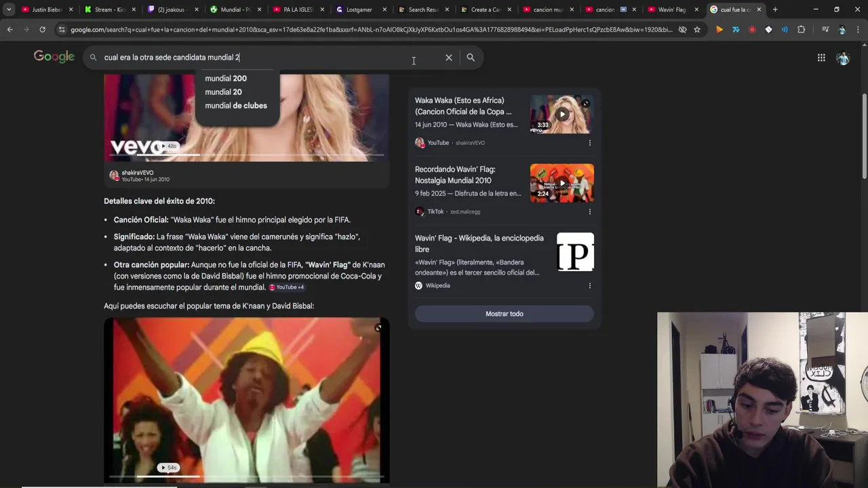Image resolution: width=868 pixels, height=488 pixels.
Task: Open the Extensions puzzle-piece menu
Action: point(802,30)
